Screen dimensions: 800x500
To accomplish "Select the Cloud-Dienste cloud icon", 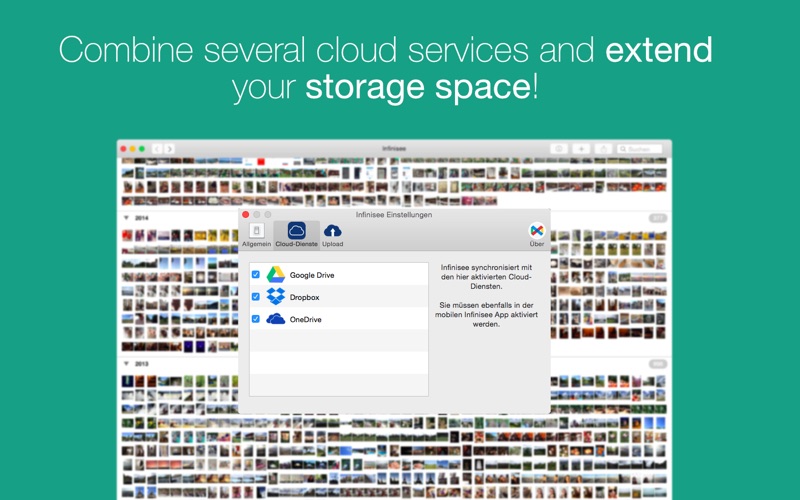I will pos(296,231).
